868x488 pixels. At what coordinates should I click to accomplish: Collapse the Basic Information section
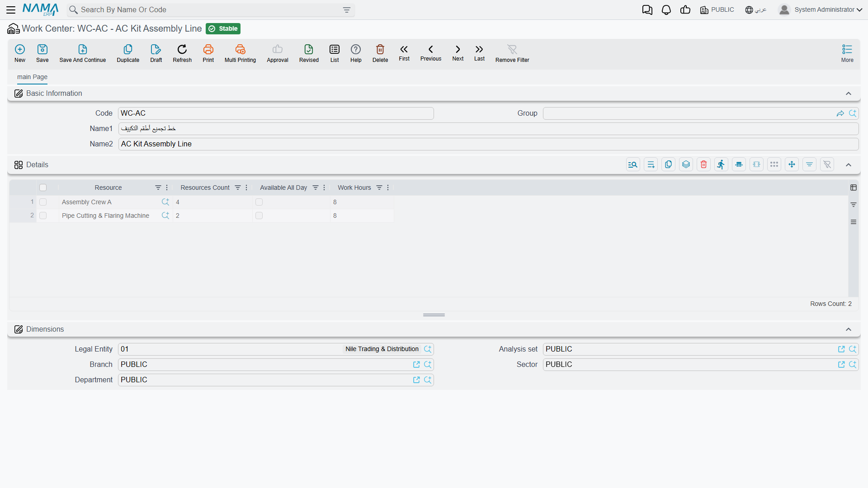click(x=849, y=94)
